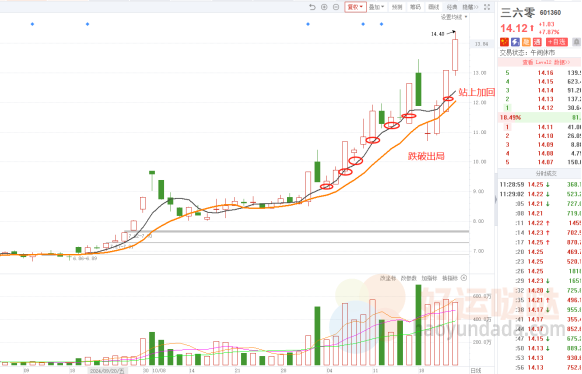582x374 pixels.
Task: Click the red +自选 add to watchlist button
Action: (557, 42)
